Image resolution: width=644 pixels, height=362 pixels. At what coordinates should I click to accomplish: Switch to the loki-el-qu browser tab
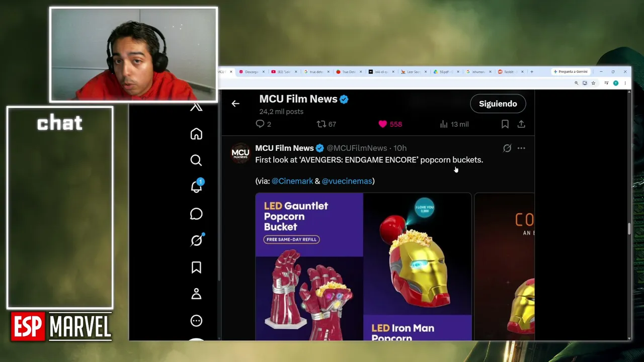coord(381,72)
